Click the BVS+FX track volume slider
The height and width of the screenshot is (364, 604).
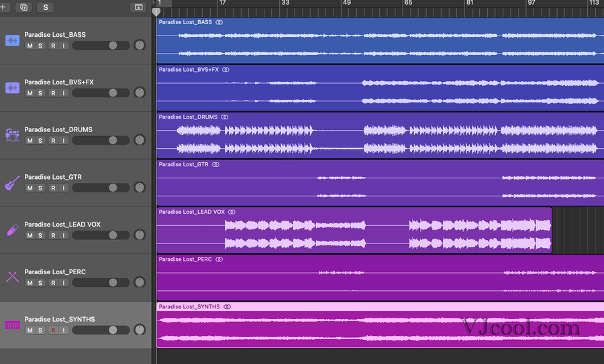(101, 93)
